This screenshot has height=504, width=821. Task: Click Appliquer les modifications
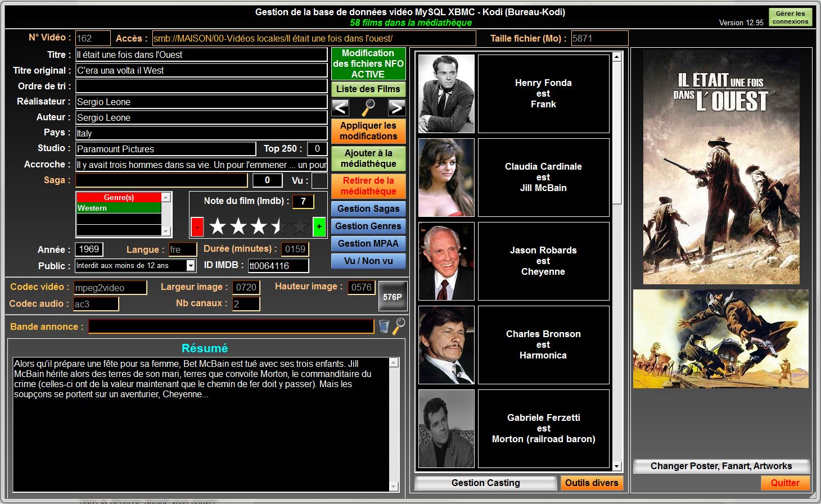(x=368, y=131)
